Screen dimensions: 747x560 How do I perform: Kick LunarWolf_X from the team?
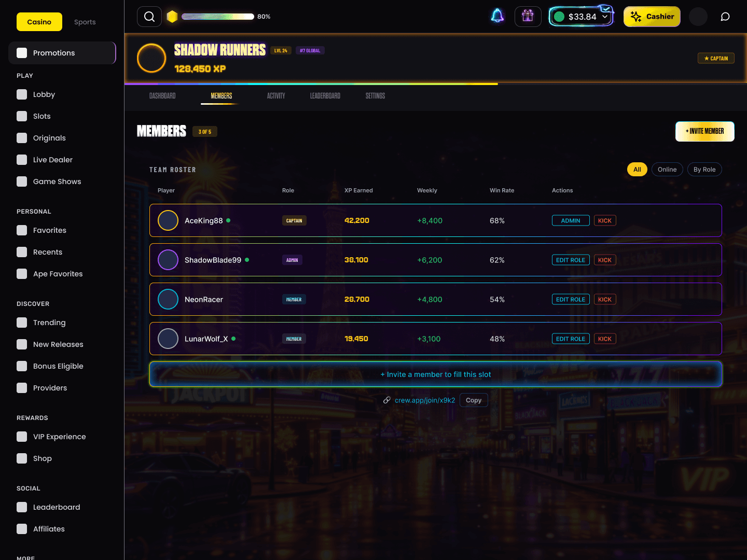click(x=605, y=339)
